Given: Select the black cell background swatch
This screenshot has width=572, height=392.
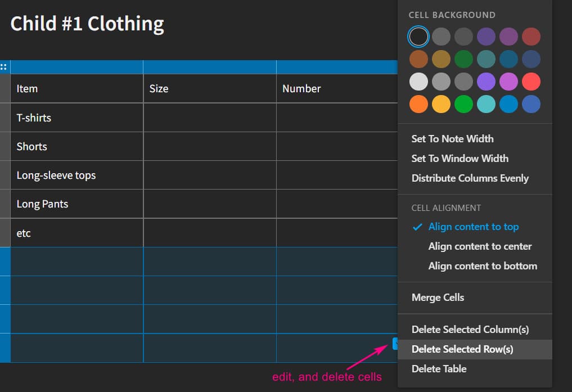Looking at the screenshot, I should coord(418,37).
